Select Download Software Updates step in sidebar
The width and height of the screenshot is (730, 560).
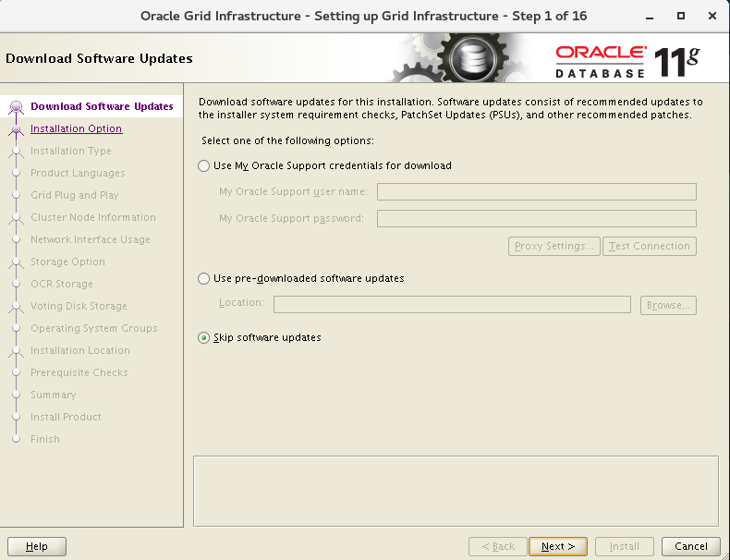point(102,106)
